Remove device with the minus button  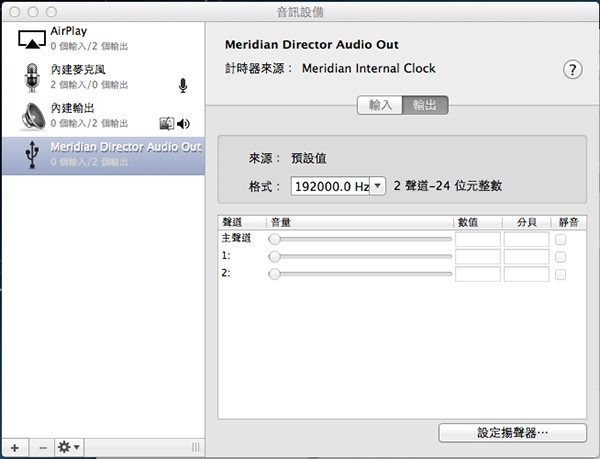click(x=42, y=447)
